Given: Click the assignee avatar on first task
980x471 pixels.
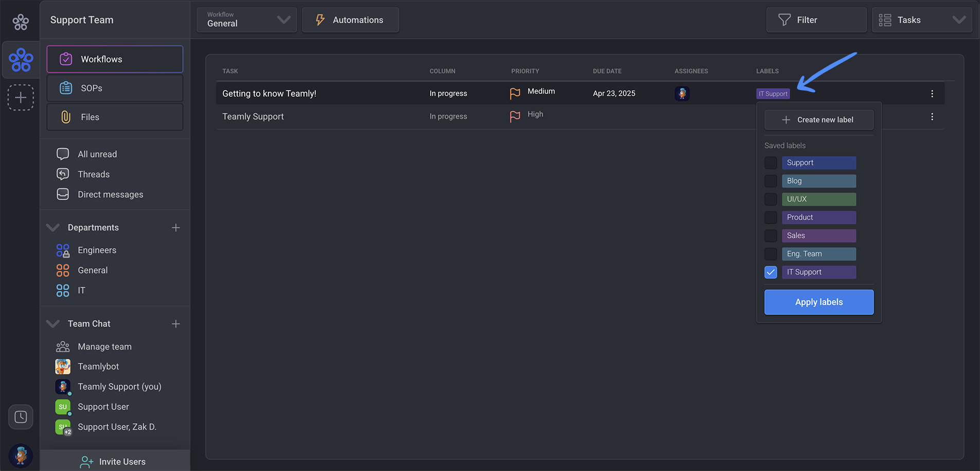Looking at the screenshot, I should 682,94.
